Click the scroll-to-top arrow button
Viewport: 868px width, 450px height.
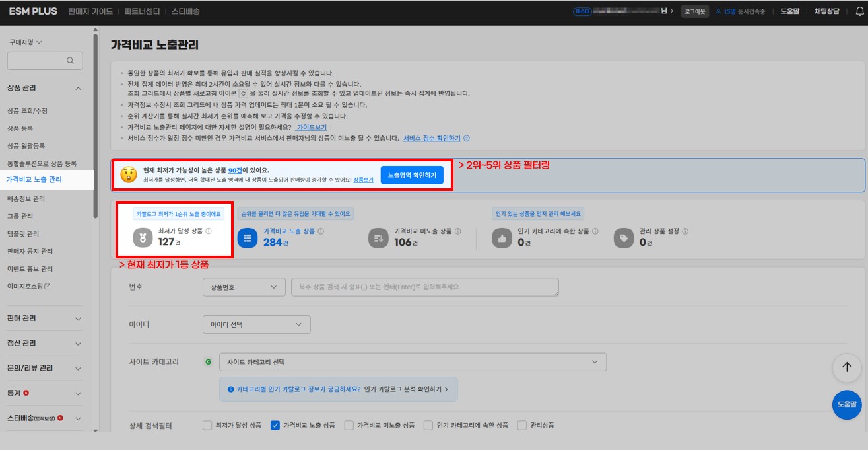(847, 368)
